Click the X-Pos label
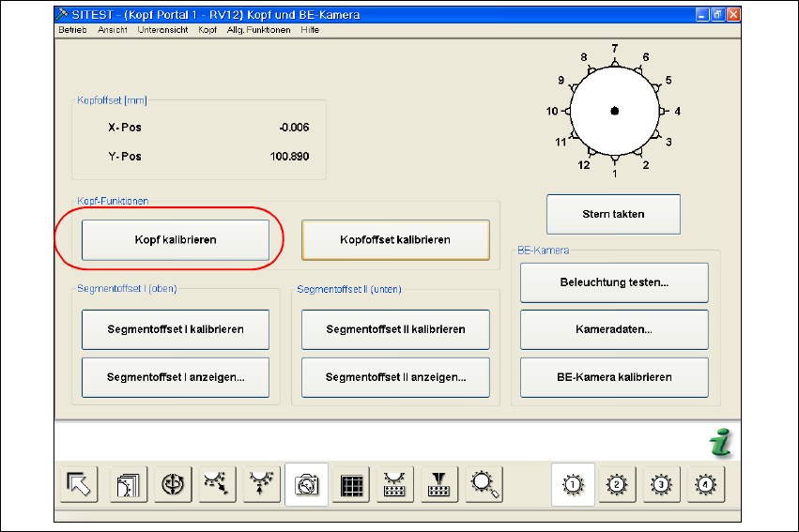Viewport: 799px width, 532px height. tap(124, 128)
